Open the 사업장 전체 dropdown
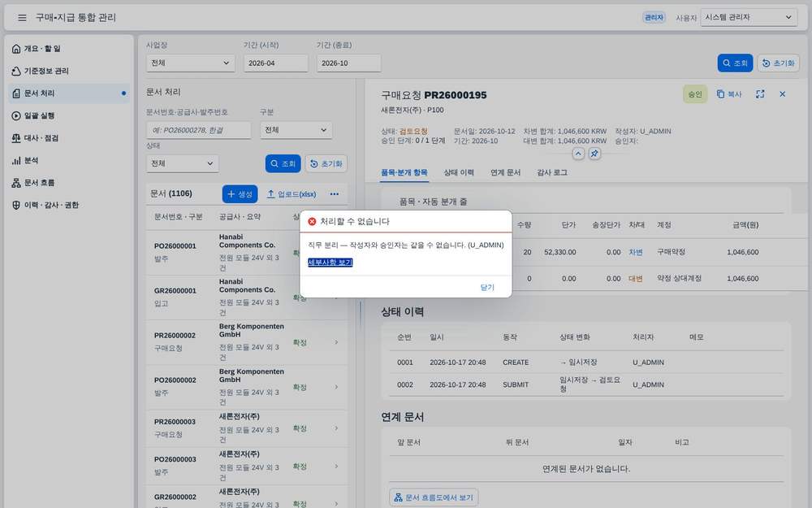This screenshot has height=508, width=812. (x=190, y=63)
